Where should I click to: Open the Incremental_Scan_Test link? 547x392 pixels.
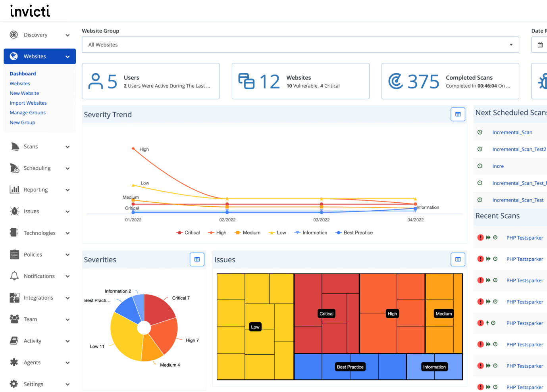tap(518, 200)
